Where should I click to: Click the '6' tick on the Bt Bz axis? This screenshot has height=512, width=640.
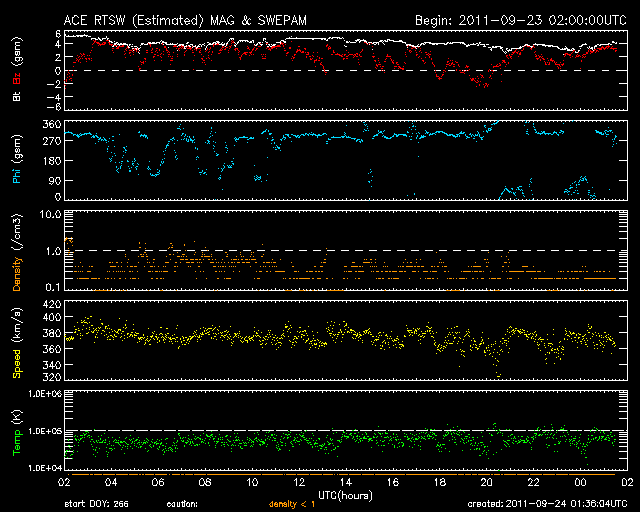click(58, 34)
